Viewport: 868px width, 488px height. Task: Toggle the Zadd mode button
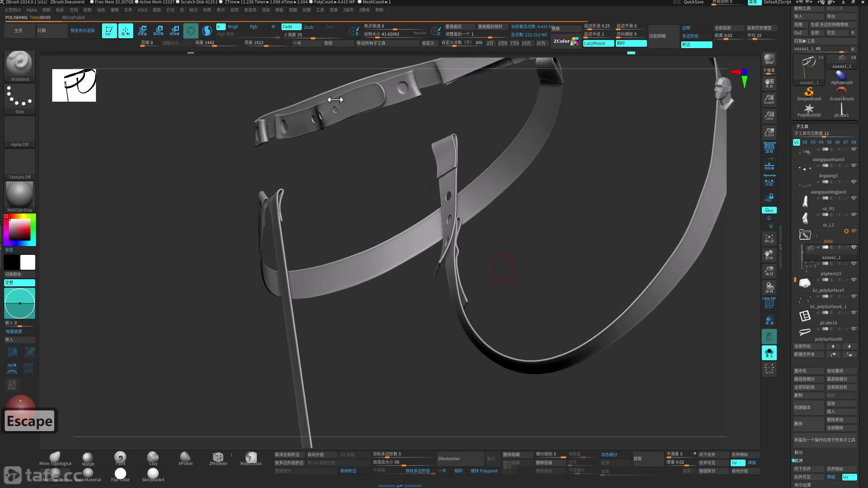(x=291, y=27)
